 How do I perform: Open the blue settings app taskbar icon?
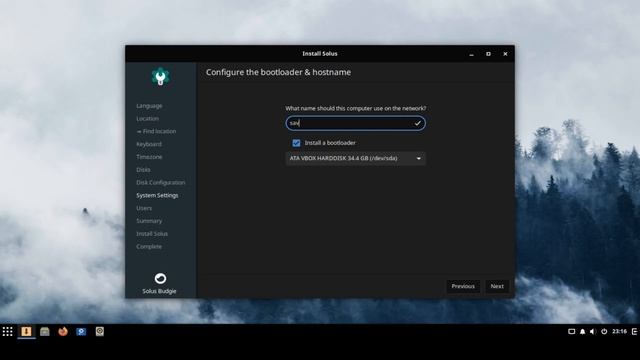pyautogui.click(x=81, y=331)
